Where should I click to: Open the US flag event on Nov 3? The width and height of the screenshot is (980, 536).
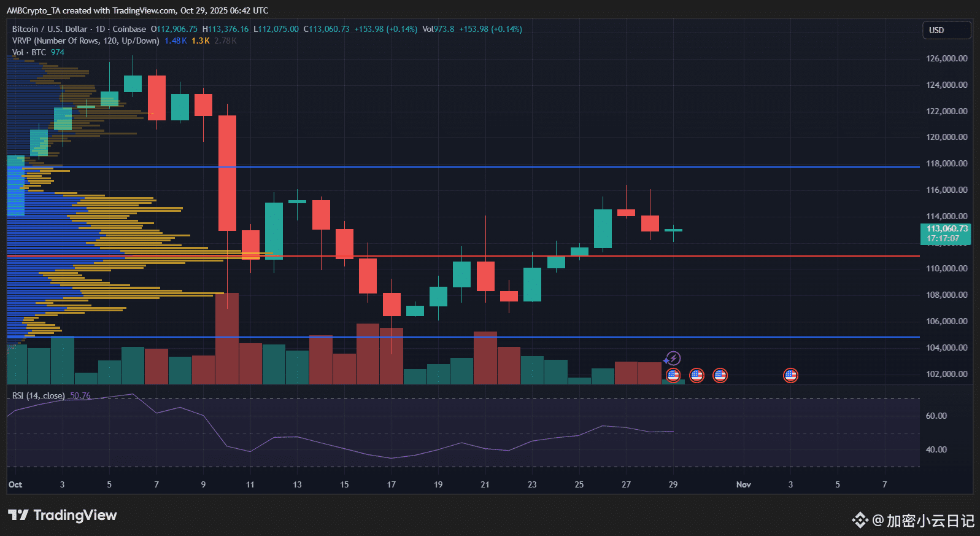point(790,375)
